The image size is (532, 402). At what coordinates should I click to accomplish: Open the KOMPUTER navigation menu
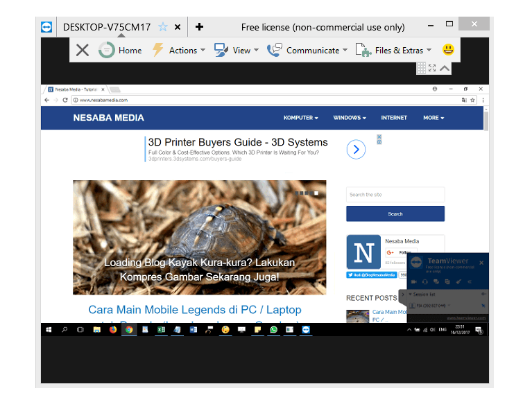(300, 118)
